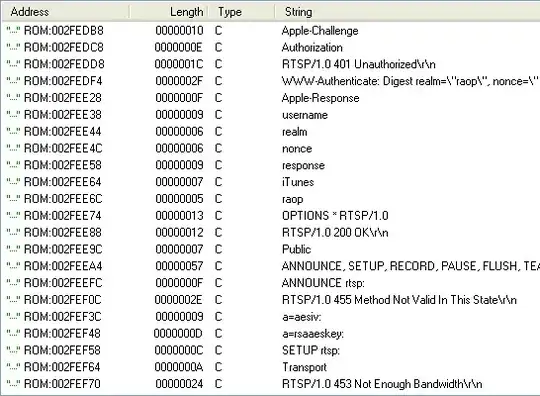Click string icon for ROM:002FEF48

[x=13, y=334]
